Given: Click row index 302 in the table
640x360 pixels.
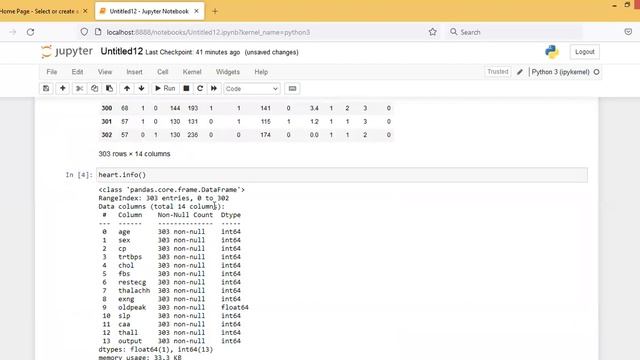Looking at the screenshot, I should point(107,135).
